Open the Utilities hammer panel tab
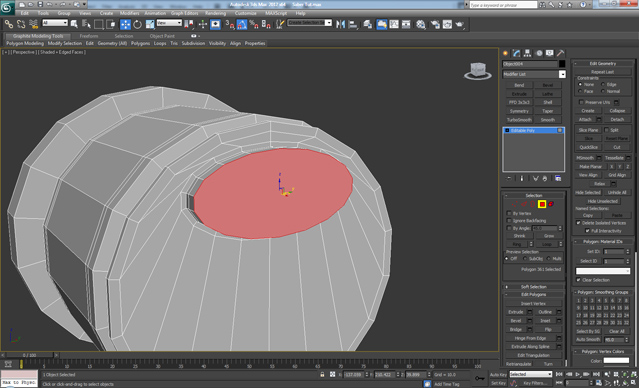The height and width of the screenshot is (388, 639). click(x=561, y=53)
